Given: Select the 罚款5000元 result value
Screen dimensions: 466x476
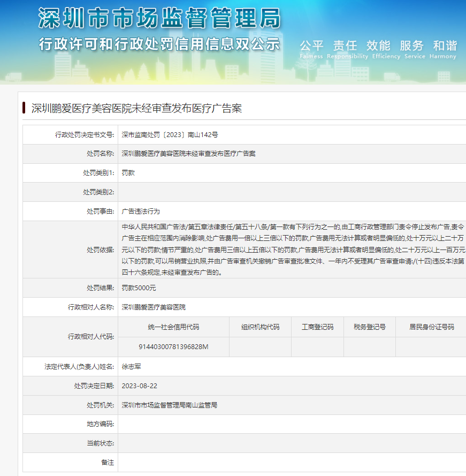Looking at the screenshot, I should tap(139, 288).
